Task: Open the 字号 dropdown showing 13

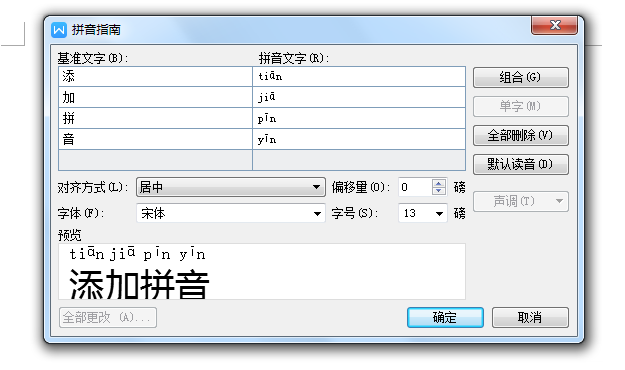Action: point(423,213)
